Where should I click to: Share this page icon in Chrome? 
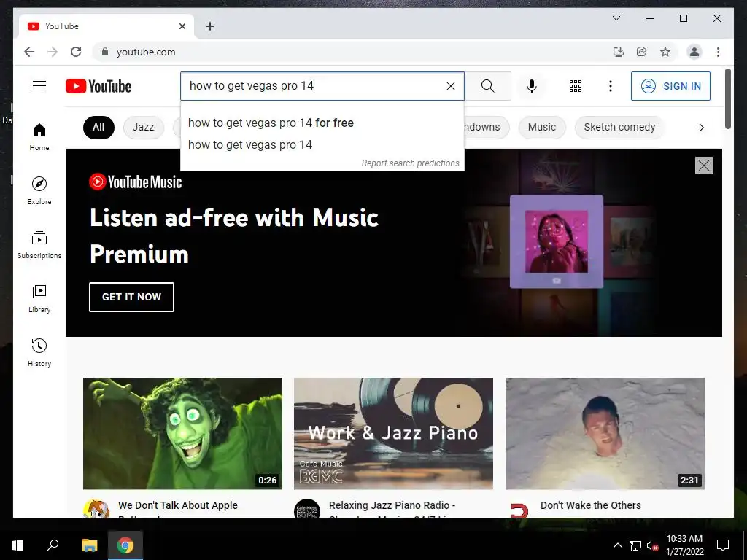642,52
